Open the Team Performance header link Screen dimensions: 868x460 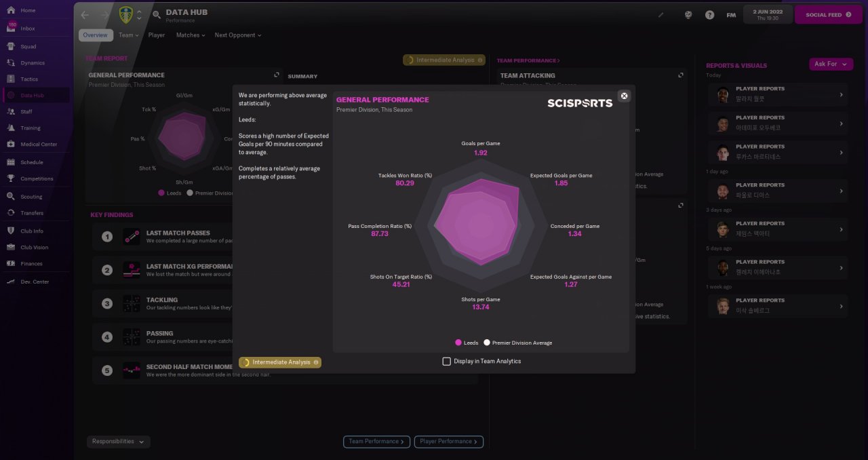point(528,60)
